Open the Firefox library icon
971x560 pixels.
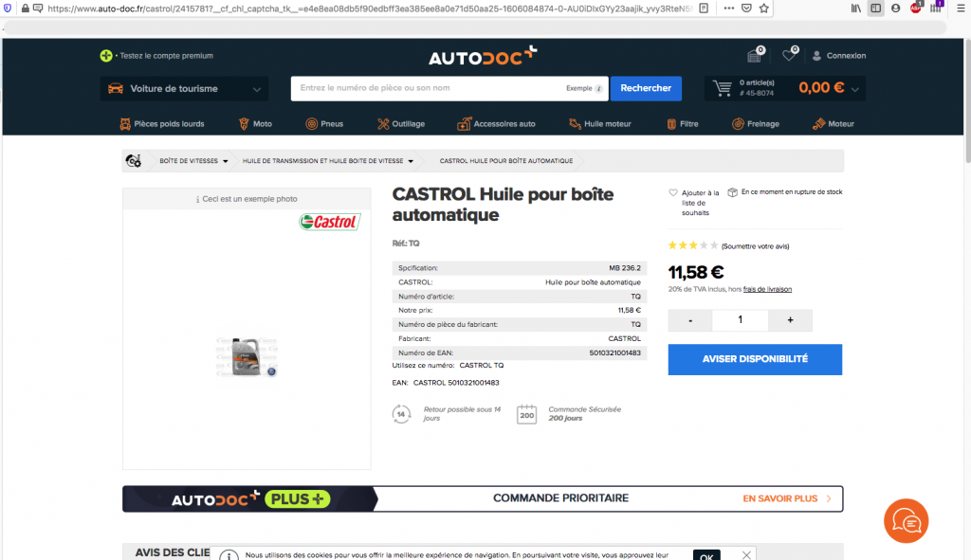[x=856, y=8]
